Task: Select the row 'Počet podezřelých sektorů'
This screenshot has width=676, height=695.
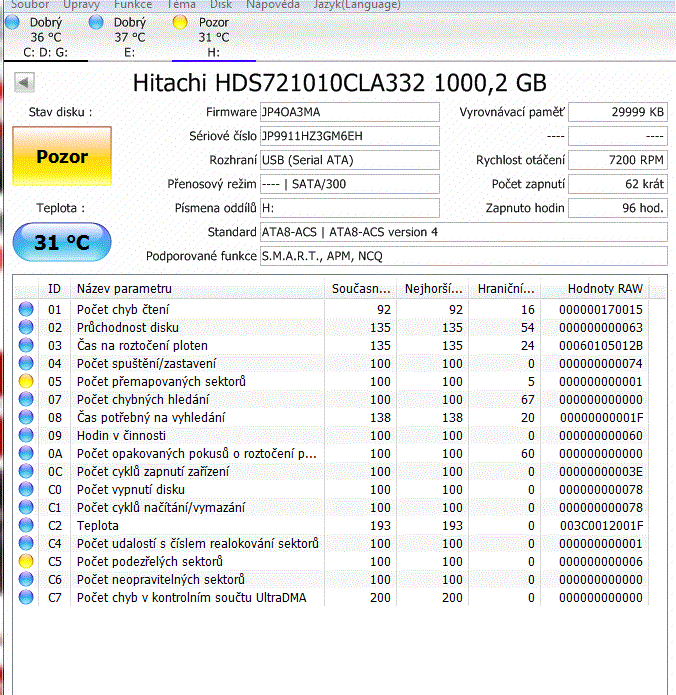Action: click(x=331, y=562)
